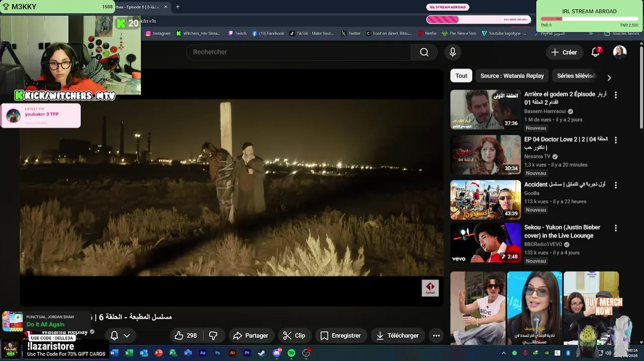Click the YouTube search magnifier button

pyautogui.click(x=424, y=52)
